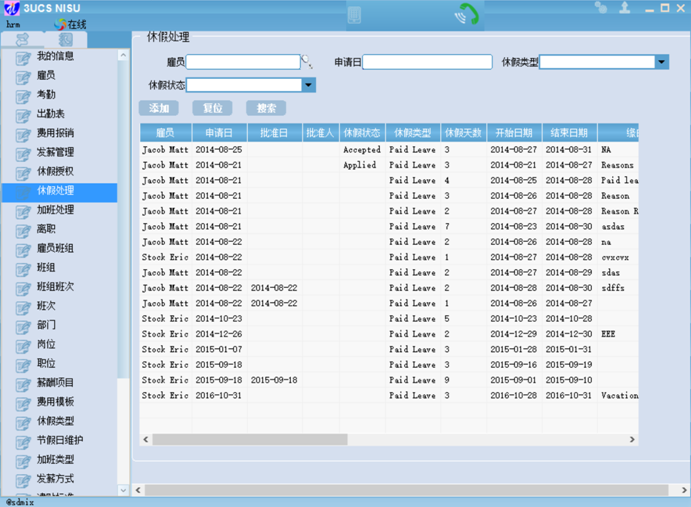Open 雇员班组 sidebar icon

(23, 250)
